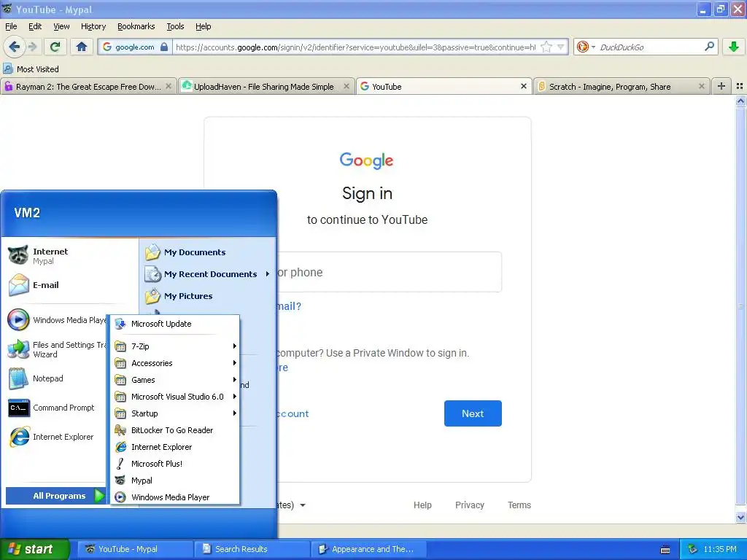Launch Microsoft Update from programs list
The height and width of the screenshot is (560, 747).
pyautogui.click(x=175, y=324)
